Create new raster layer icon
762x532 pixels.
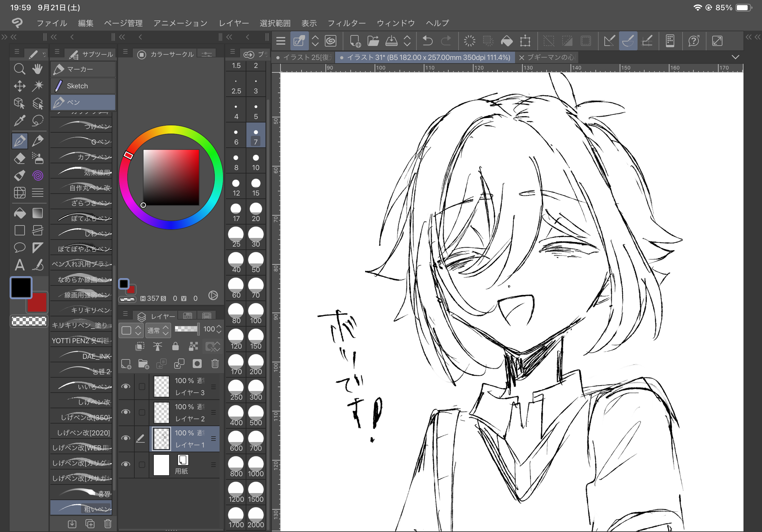pyautogui.click(x=126, y=364)
